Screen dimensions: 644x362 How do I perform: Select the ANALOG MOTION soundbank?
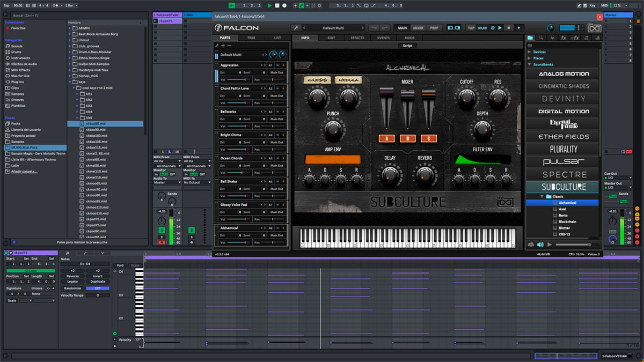563,73
